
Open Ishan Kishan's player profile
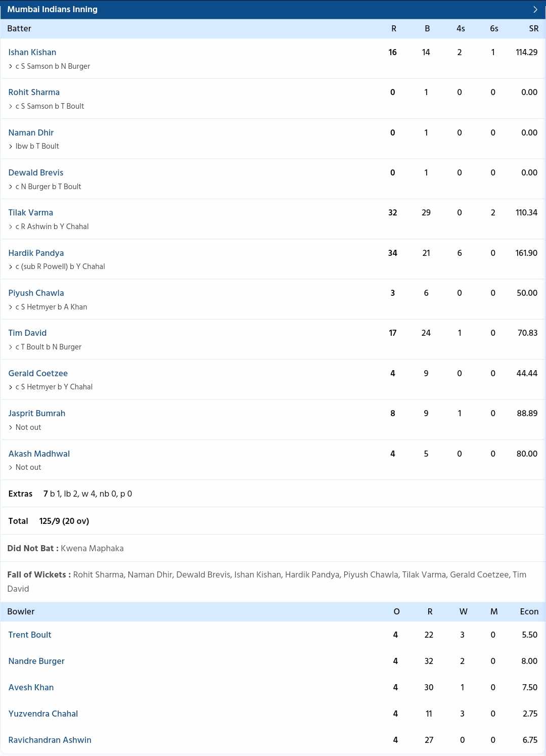point(32,52)
